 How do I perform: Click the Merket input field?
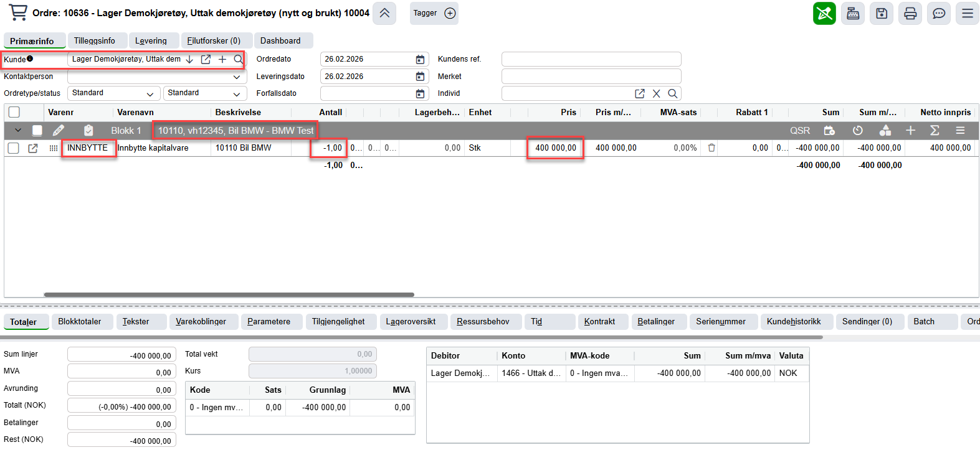pyautogui.click(x=591, y=77)
